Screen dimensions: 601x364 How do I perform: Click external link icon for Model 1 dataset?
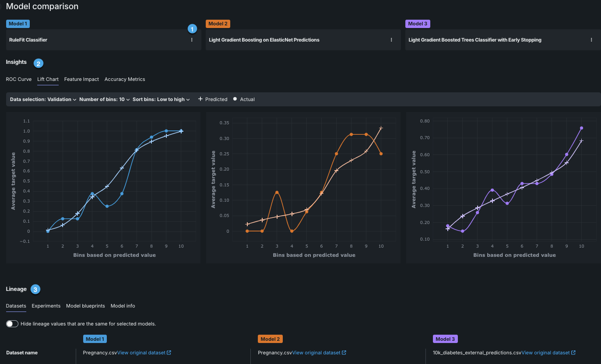point(169,353)
